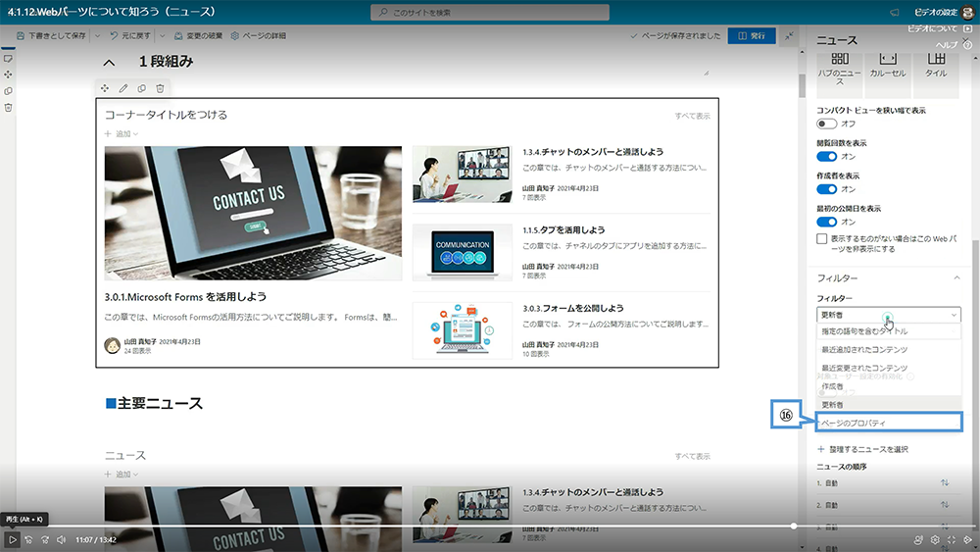Click 整理するニュースを選択 link

coord(862,449)
